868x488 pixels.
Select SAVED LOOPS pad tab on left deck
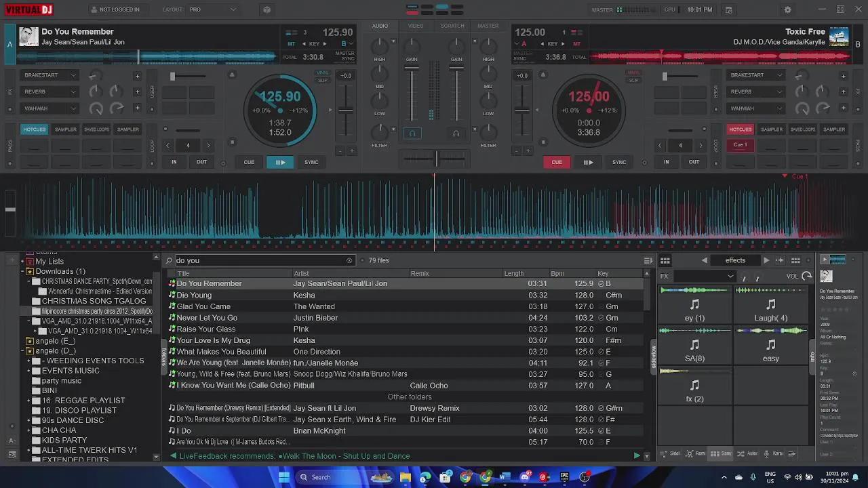click(96, 129)
